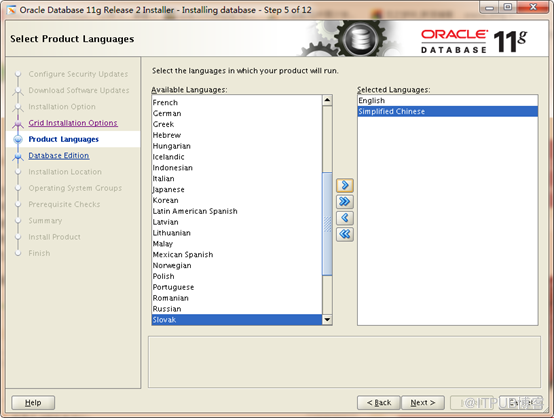
Task: Select Japanese in Available Languages
Action: click(237, 189)
